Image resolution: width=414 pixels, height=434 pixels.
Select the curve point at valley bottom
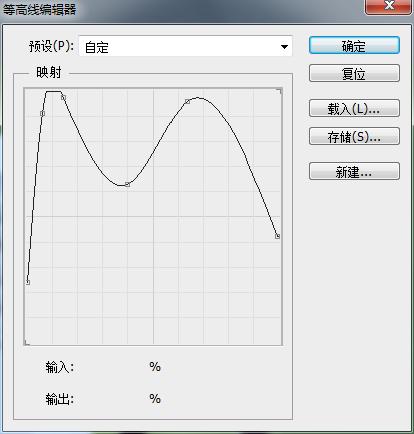point(127,184)
